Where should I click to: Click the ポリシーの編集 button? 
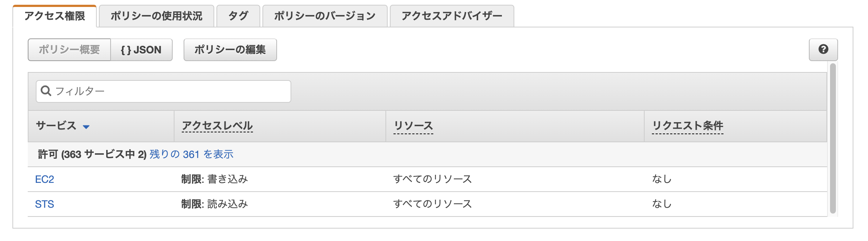230,50
